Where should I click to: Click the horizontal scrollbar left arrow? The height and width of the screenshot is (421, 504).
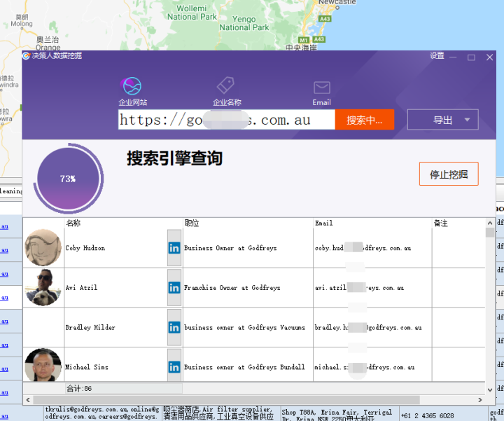click(28, 400)
